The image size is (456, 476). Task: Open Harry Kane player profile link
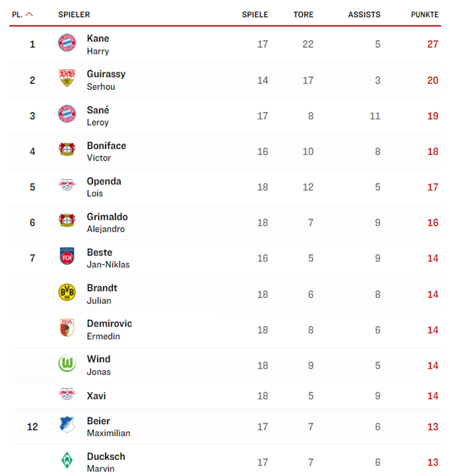point(98,44)
